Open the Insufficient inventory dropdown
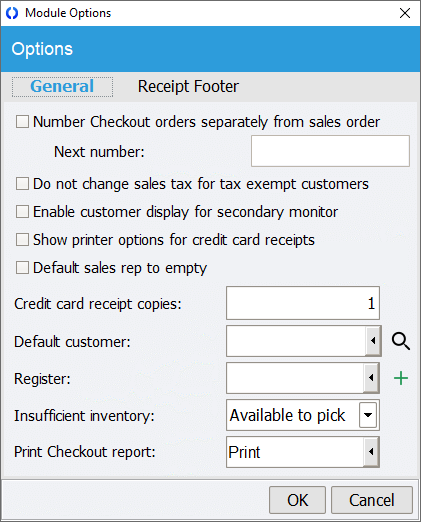 pos(368,415)
